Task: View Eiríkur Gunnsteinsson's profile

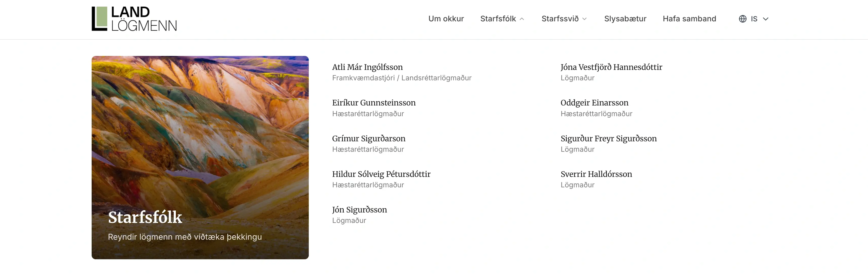Action: coord(374,103)
